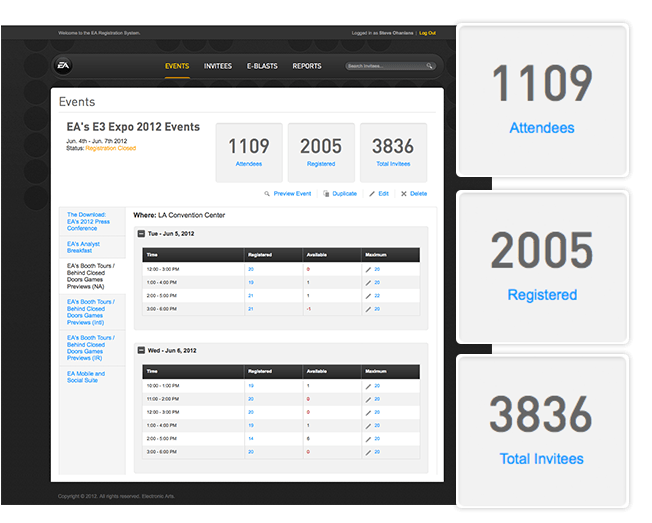
Task: Collapse the Wed - Jun 6, 2012 section
Action: tap(141, 350)
